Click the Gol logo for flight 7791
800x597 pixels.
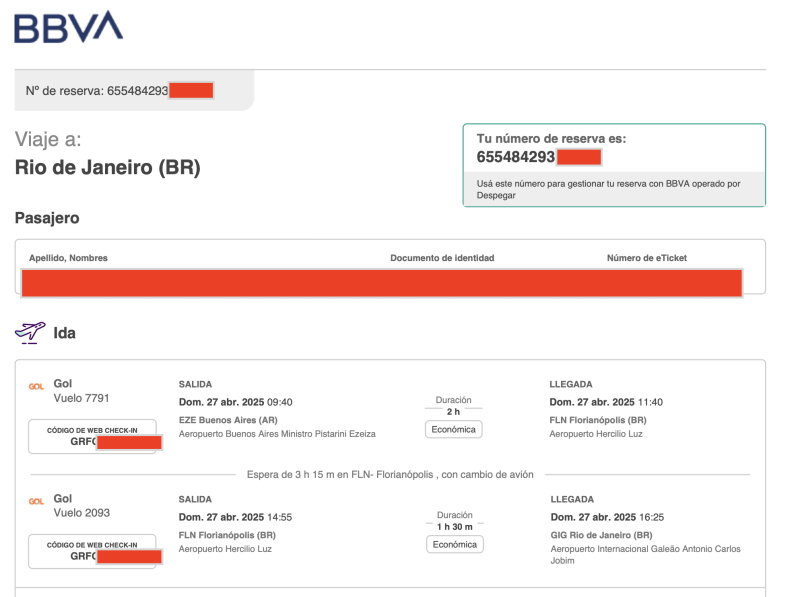tap(36, 387)
